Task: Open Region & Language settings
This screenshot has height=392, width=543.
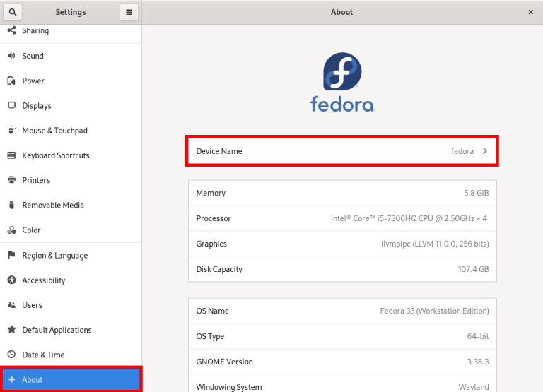Action: click(x=54, y=256)
